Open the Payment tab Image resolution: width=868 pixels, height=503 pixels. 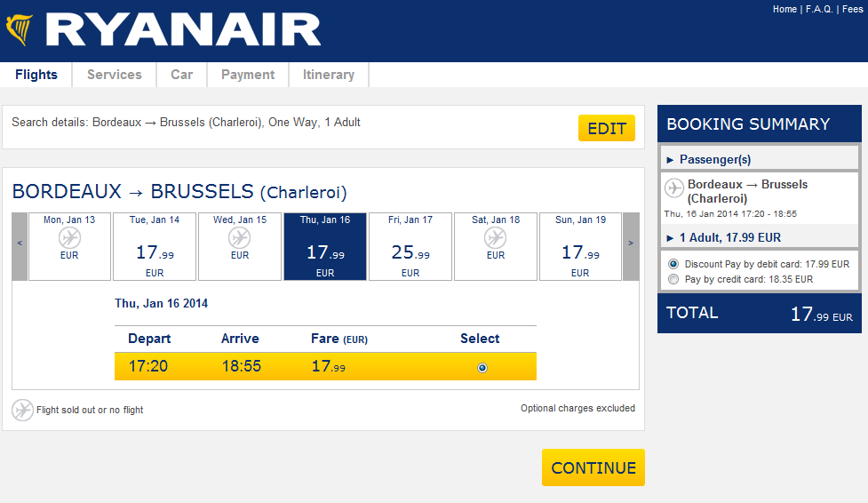pos(248,75)
